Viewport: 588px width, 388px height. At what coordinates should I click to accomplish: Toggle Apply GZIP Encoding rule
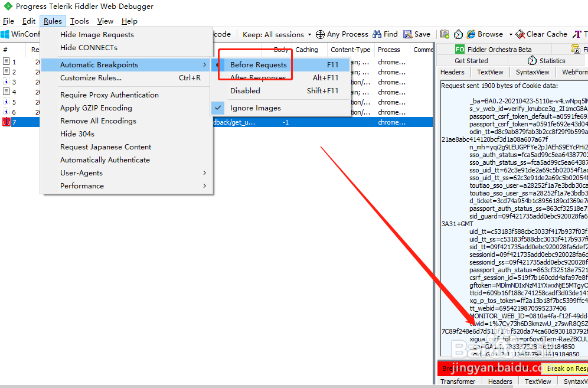pos(127,107)
